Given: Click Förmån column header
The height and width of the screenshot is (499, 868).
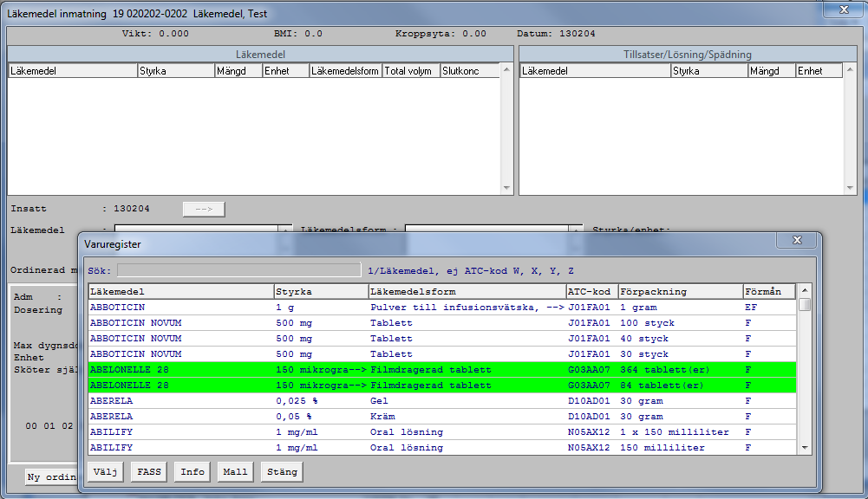Looking at the screenshot, I should click(x=769, y=292).
